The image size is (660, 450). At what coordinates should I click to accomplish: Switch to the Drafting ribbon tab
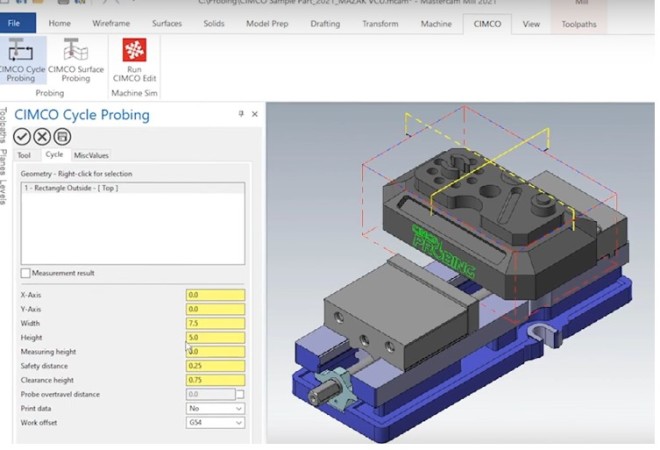point(325,24)
